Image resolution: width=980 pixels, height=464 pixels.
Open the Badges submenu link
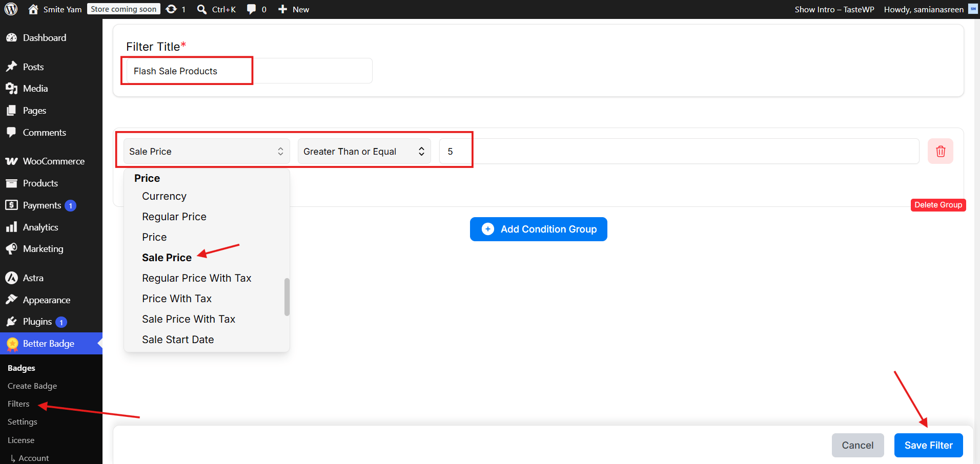(22, 368)
